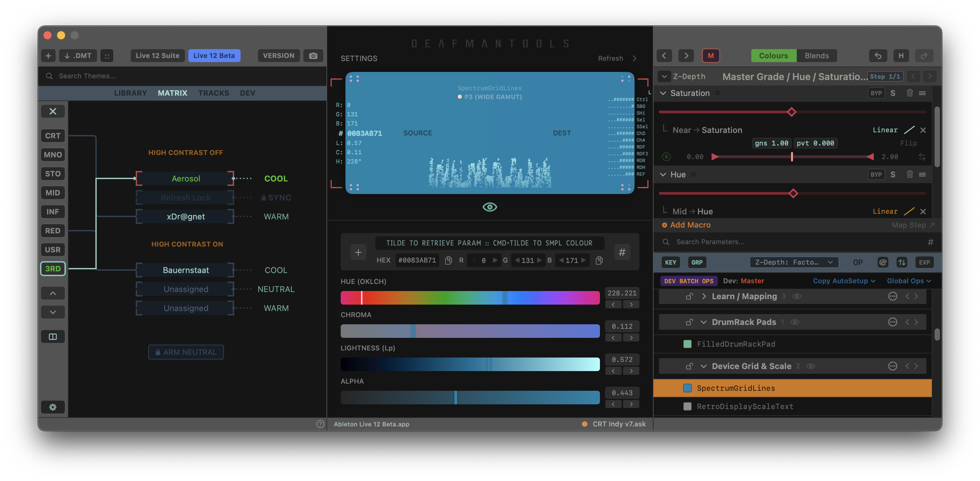Screen dimensions: 980x481
Task: Click the Search Themes input field
Action: [x=183, y=76]
